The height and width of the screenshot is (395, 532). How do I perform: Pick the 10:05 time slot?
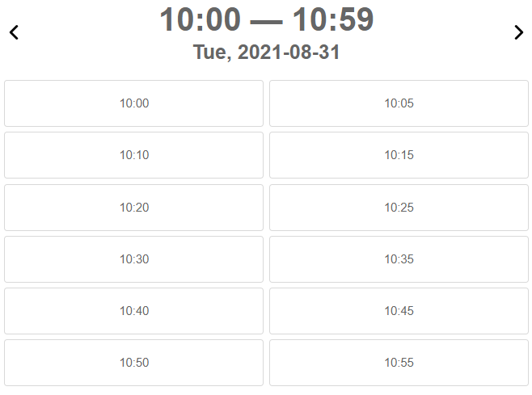point(399,103)
